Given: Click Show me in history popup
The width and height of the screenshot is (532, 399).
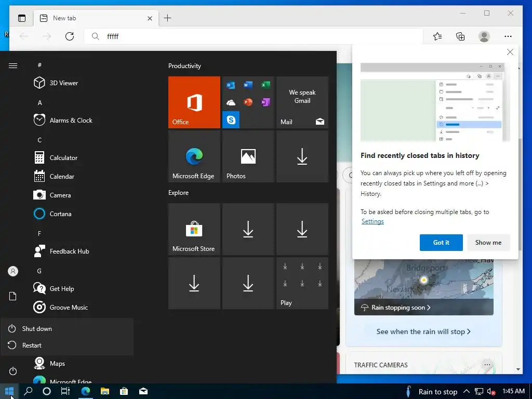Looking at the screenshot, I should 488,242.
